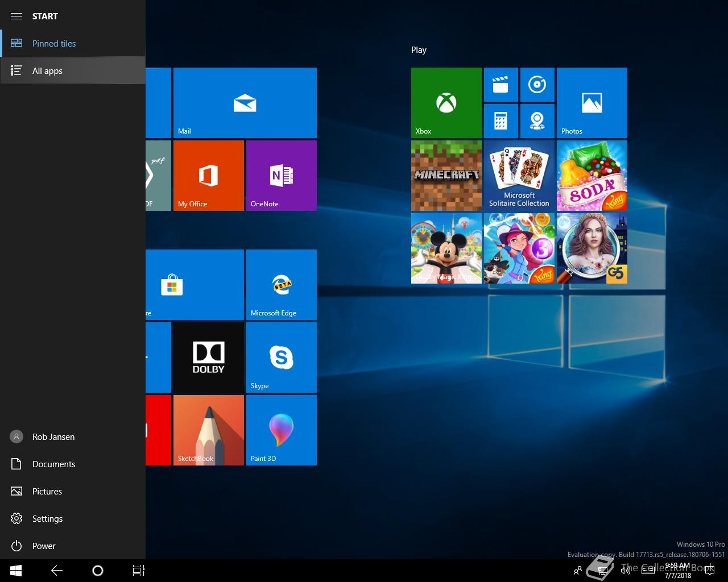Open the Microsoft Store tile
728x582 pixels.
pyautogui.click(x=195, y=285)
